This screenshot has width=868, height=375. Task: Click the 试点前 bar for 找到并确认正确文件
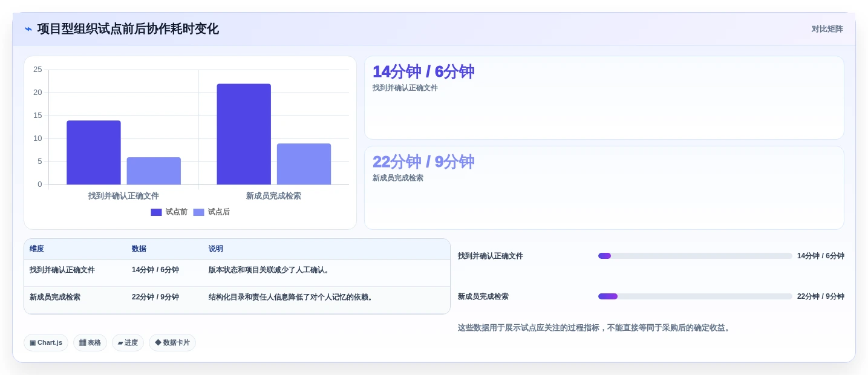point(94,152)
